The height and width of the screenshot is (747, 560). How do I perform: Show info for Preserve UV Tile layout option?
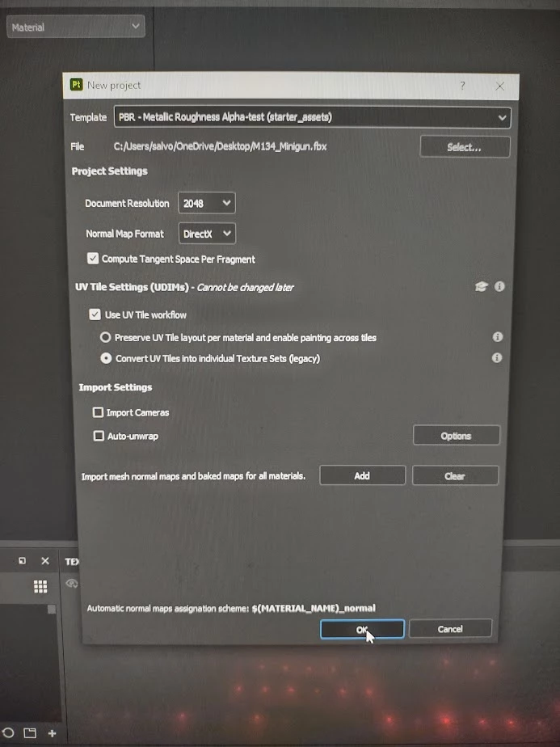[x=498, y=337]
